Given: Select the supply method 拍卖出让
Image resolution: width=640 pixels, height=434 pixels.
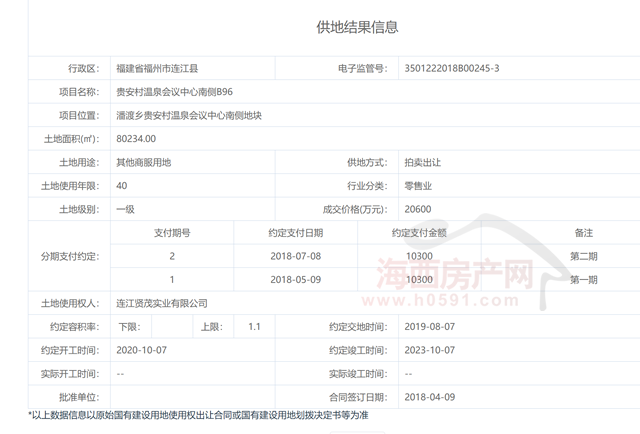Looking at the screenshot, I should click(422, 162).
